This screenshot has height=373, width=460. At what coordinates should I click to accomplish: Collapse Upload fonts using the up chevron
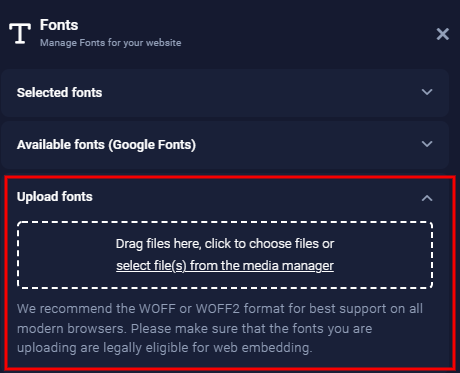click(x=427, y=198)
